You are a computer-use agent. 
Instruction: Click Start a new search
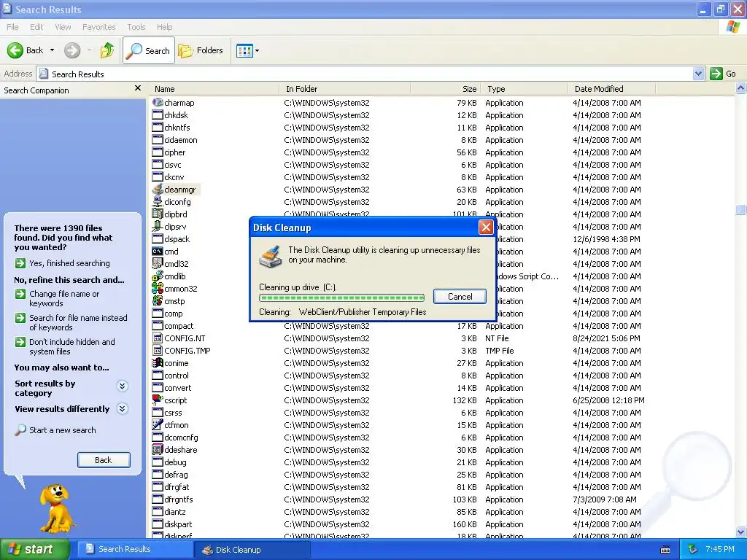tap(55, 430)
